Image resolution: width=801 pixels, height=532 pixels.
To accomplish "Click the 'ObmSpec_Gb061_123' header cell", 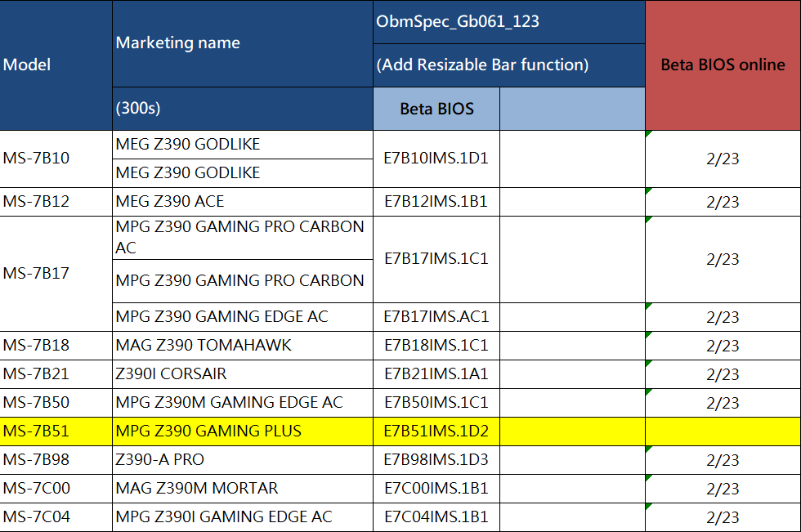I will 508,22.
